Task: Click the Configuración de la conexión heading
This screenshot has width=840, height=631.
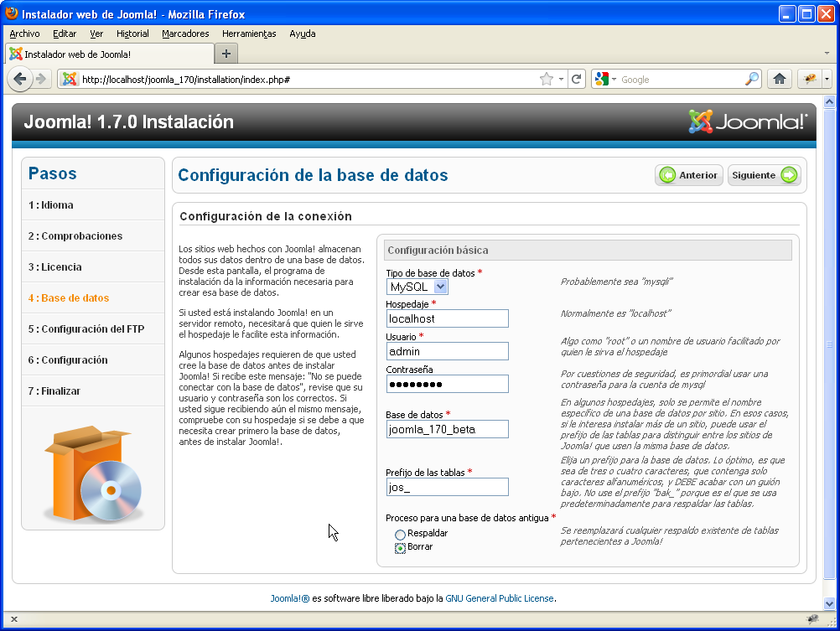Action: click(x=266, y=216)
